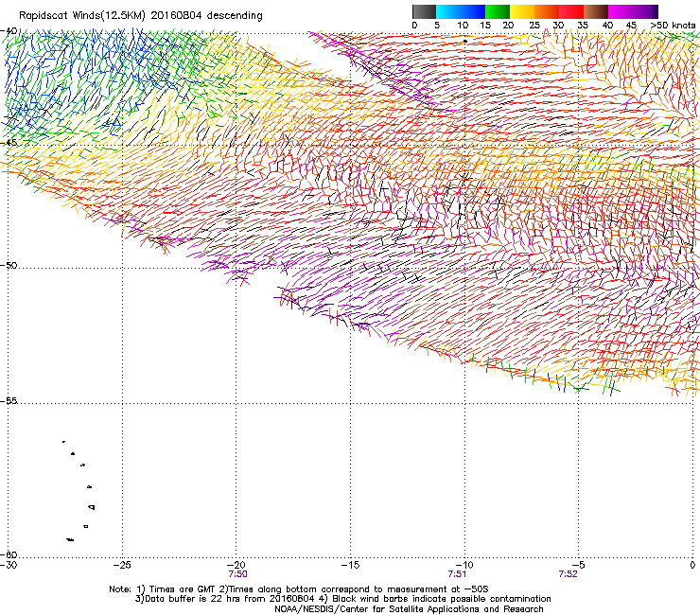Click the southernmost black island in the chain in the map's lower left
Viewport: 700px width, 615px height.
[x=70, y=540]
